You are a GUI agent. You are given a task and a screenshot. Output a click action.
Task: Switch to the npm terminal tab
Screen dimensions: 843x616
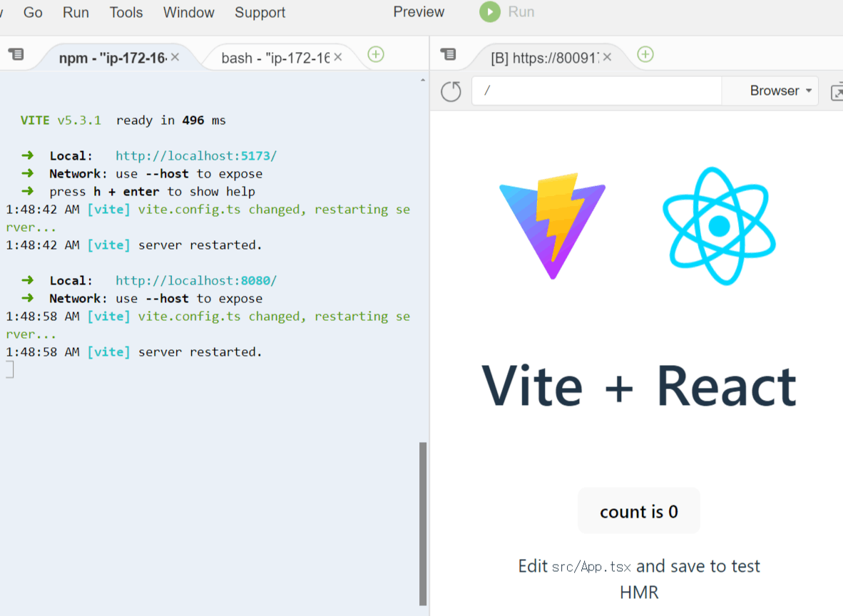pos(113,58)
